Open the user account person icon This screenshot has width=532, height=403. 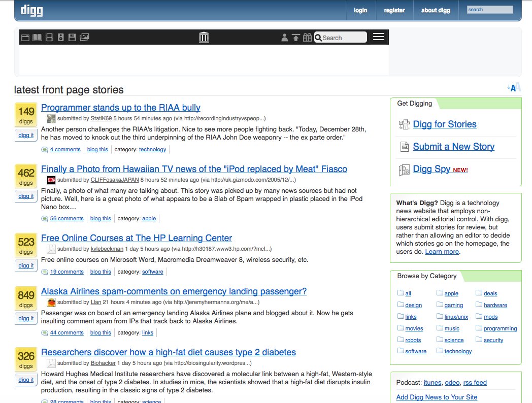285,38
